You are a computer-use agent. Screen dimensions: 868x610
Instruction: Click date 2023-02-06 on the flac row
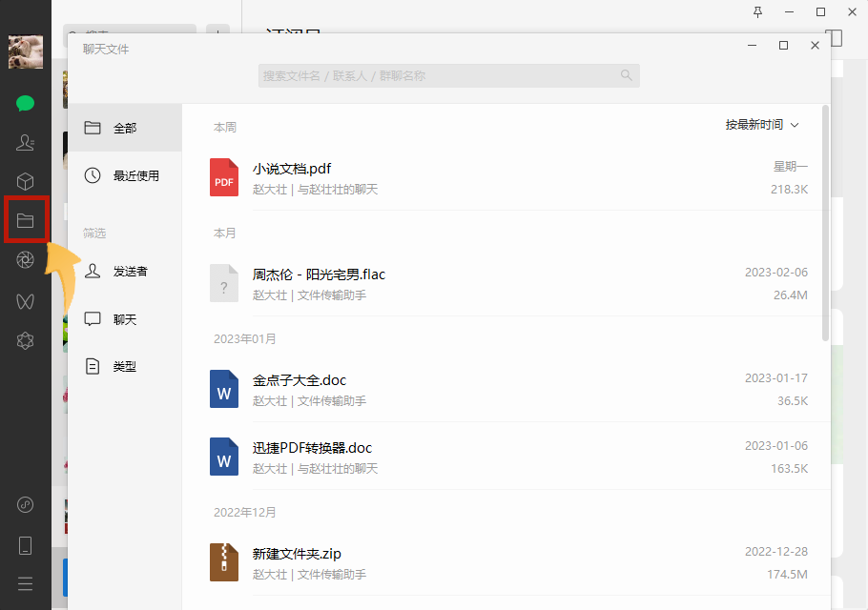776,272
